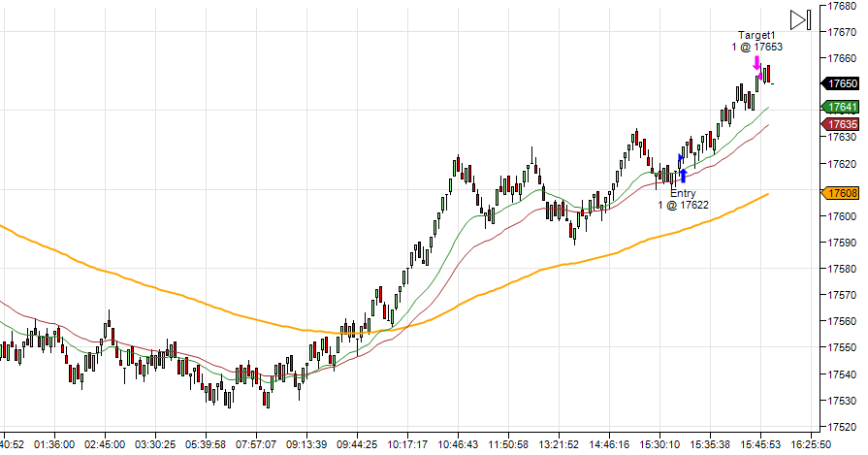Viewport: 868px width, 455px height.
Task: Click the 17680 price axis label
Action: [x=842, y=6]
